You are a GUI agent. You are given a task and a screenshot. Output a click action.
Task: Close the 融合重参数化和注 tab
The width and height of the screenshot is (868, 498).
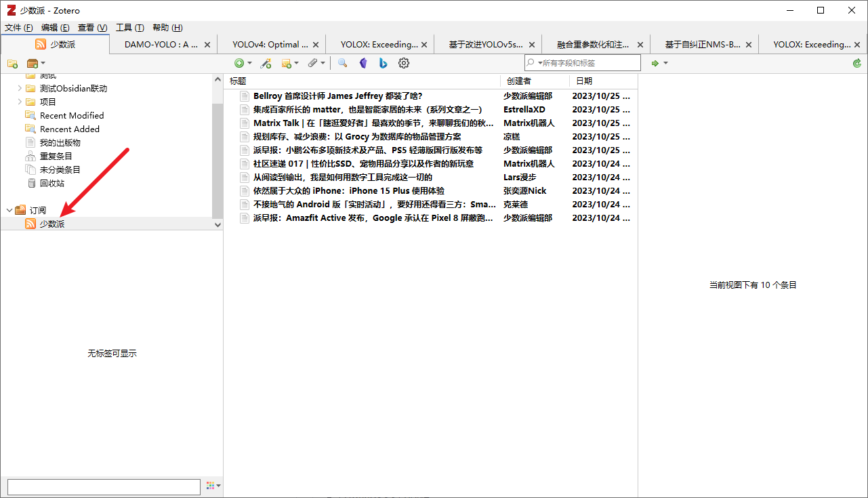(x=640, y=45)
